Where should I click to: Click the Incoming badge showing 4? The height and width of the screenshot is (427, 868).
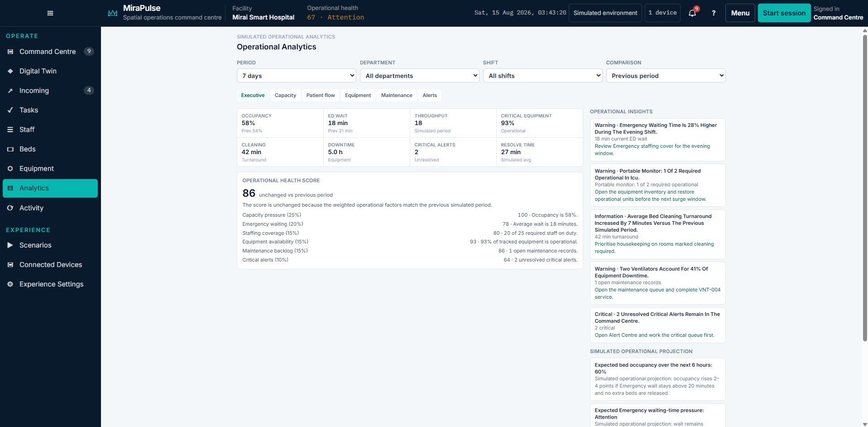click(89, 90)
